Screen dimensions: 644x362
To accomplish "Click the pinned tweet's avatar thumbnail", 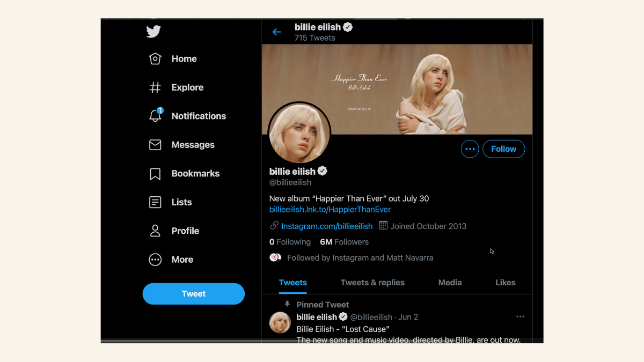I will 280,323.
